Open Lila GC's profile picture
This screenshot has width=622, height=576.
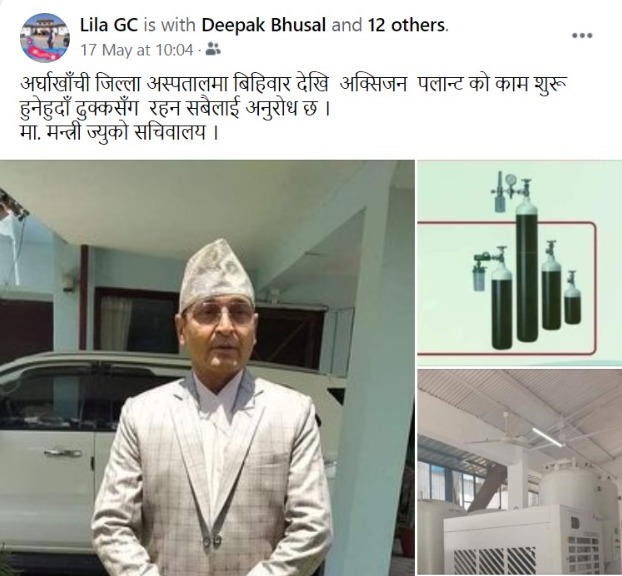click(45, 38)
